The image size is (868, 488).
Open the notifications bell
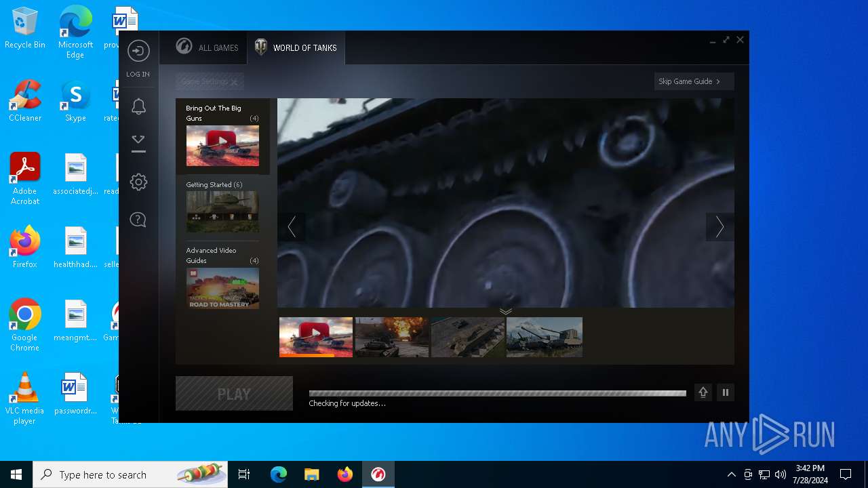(x=138, y=106)
